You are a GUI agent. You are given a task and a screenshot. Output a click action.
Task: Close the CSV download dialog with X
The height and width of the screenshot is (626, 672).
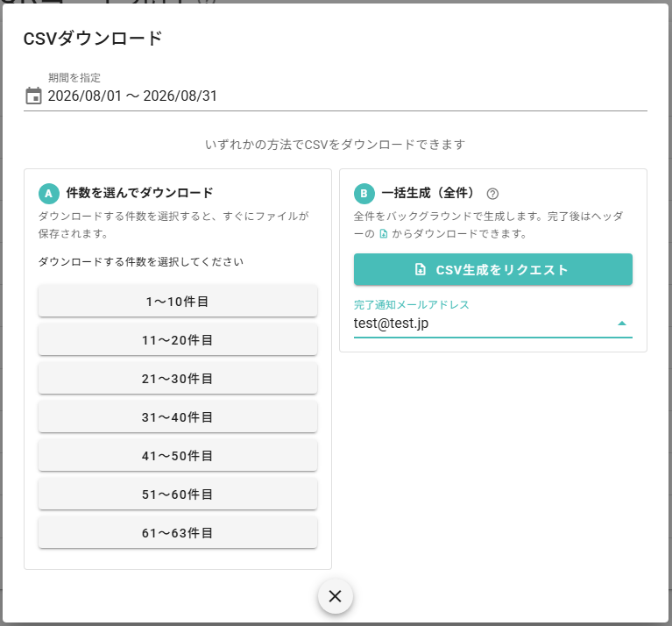point(336,596)
